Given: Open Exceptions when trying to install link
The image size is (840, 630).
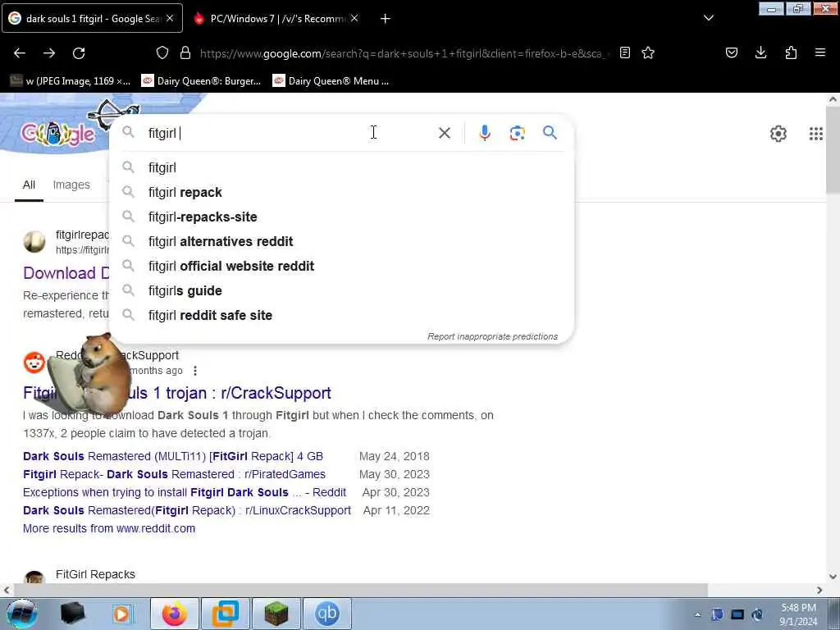Looking at the screenshot, I should click(x=185, y=492).
